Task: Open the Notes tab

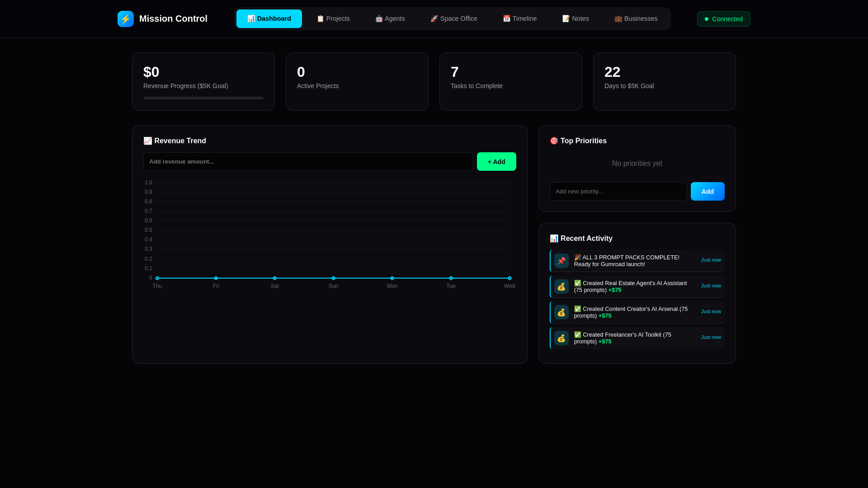Action: click(x=576, y=19)
